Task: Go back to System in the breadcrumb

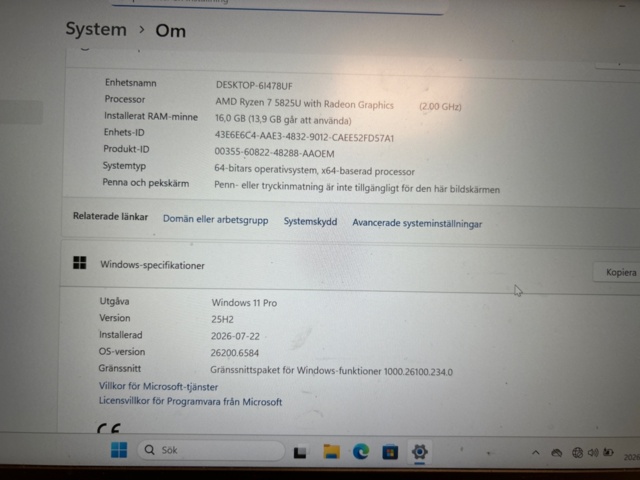Action: 96,29
